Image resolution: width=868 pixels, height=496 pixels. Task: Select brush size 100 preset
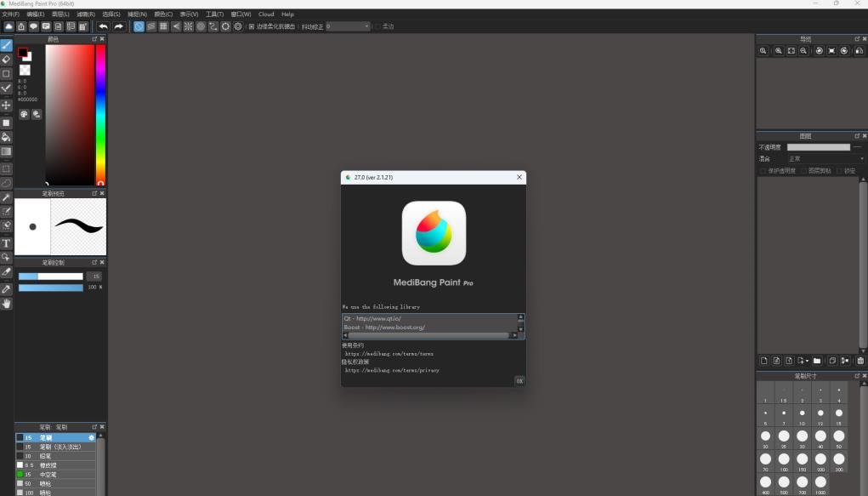click(784, 460)
